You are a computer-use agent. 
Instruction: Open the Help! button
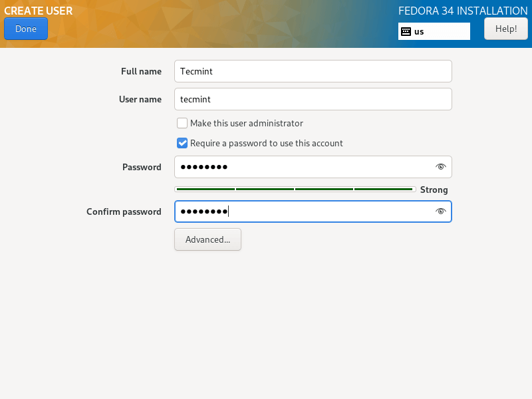506,29
